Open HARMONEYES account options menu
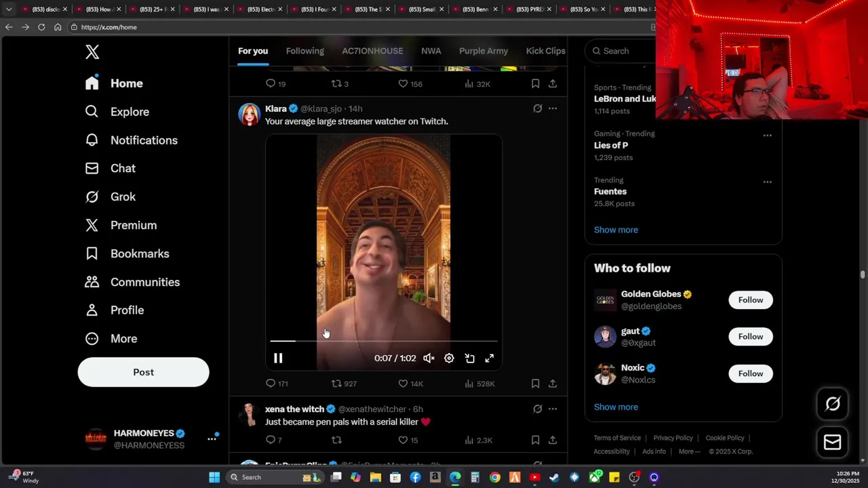 tap(212, 439)
